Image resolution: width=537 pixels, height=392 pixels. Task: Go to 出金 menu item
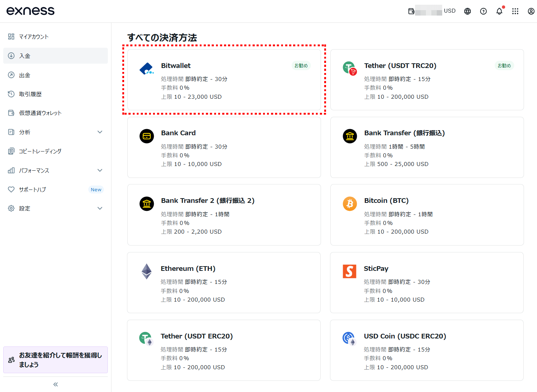pos(55,75)
